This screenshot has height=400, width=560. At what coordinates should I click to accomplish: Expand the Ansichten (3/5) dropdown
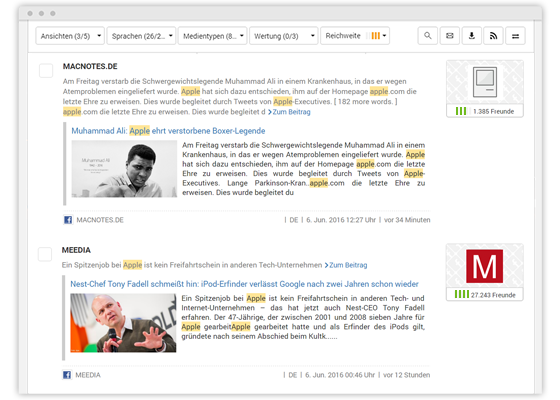(x=70, y=36)
